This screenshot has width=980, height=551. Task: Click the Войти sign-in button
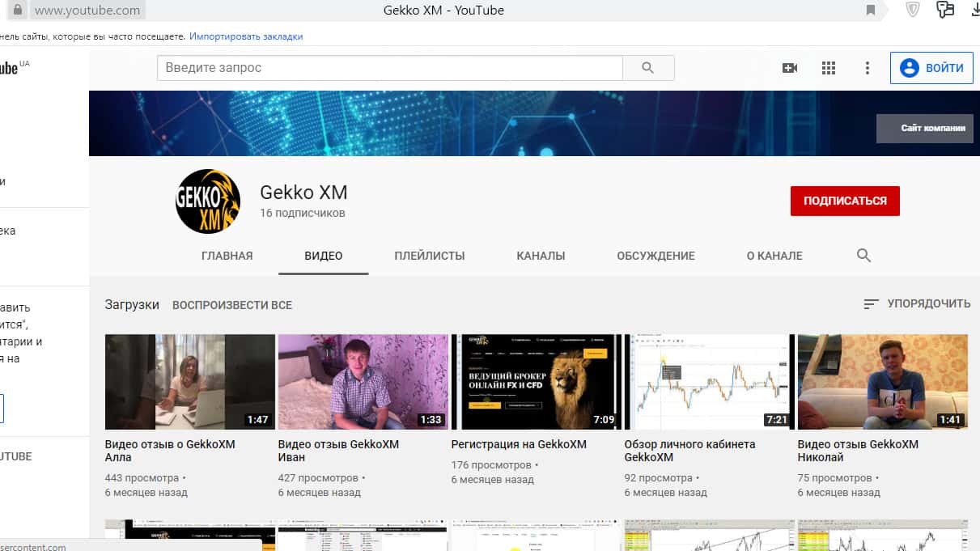pos(931,68)
